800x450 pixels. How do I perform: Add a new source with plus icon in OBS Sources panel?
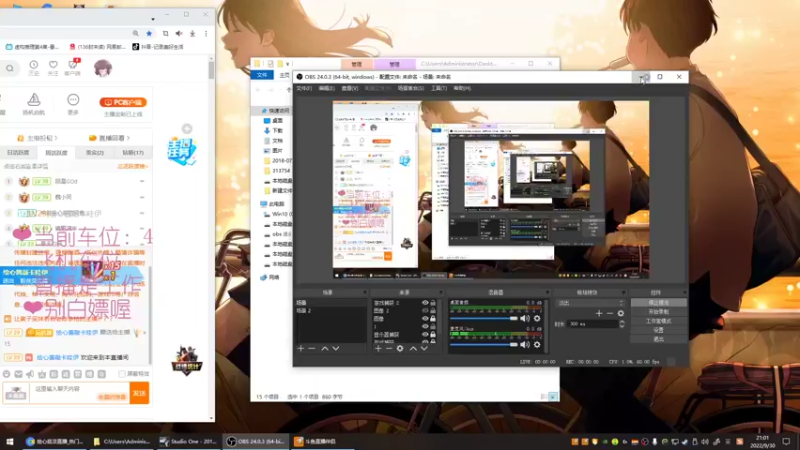click(x=378, y=348)
